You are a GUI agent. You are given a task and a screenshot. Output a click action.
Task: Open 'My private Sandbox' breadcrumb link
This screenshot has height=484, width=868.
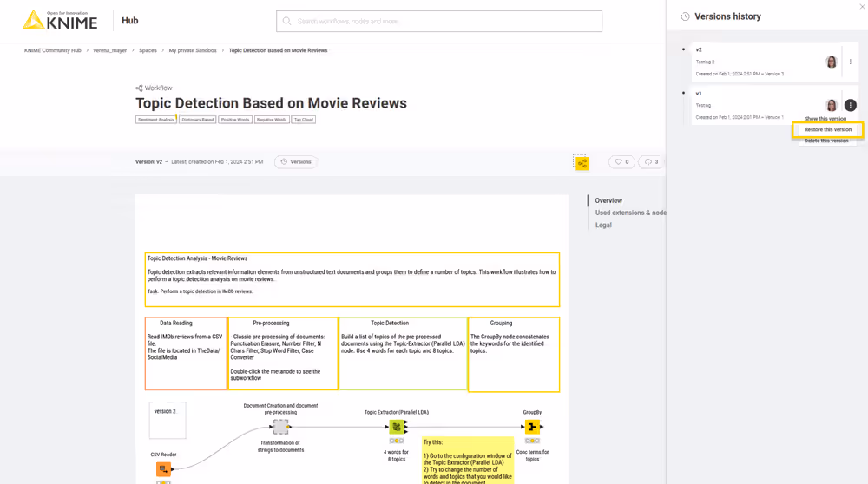[193, 50]
